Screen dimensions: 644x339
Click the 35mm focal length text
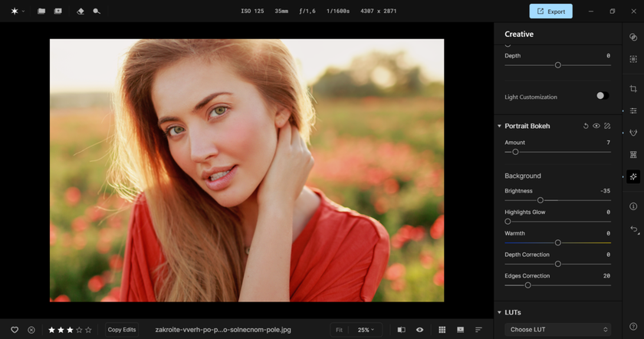[x=281, y=11]
